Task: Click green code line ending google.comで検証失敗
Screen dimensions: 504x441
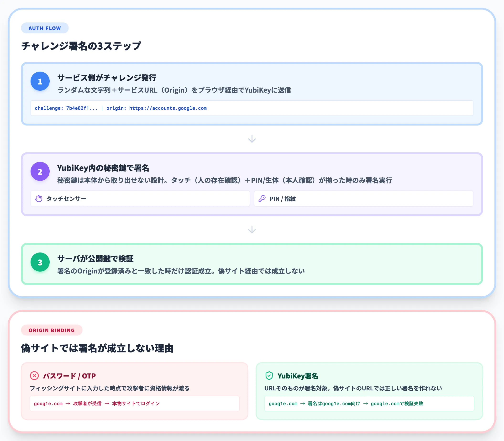Action: point(346,404)
